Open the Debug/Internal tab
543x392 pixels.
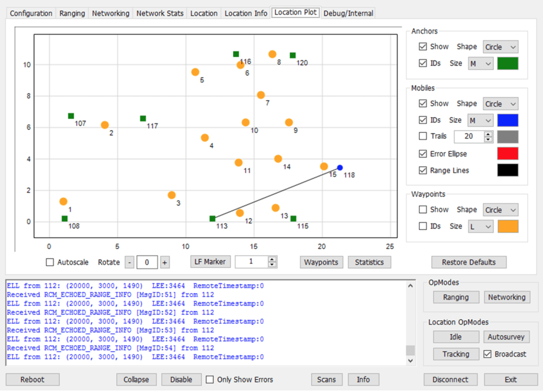point(348,13)
